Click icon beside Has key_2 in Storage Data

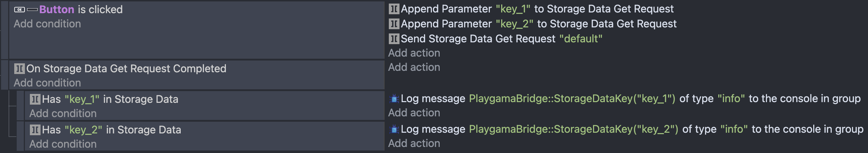point(35,130)
